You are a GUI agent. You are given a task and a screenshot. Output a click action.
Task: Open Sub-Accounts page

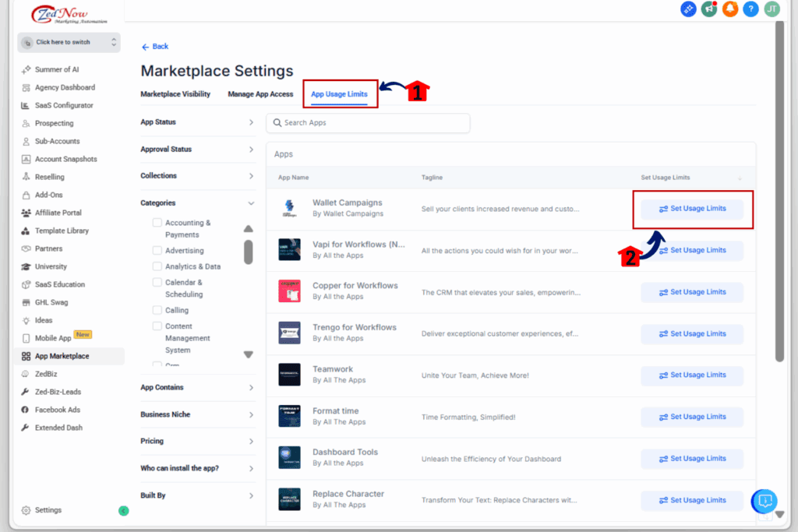57,142
